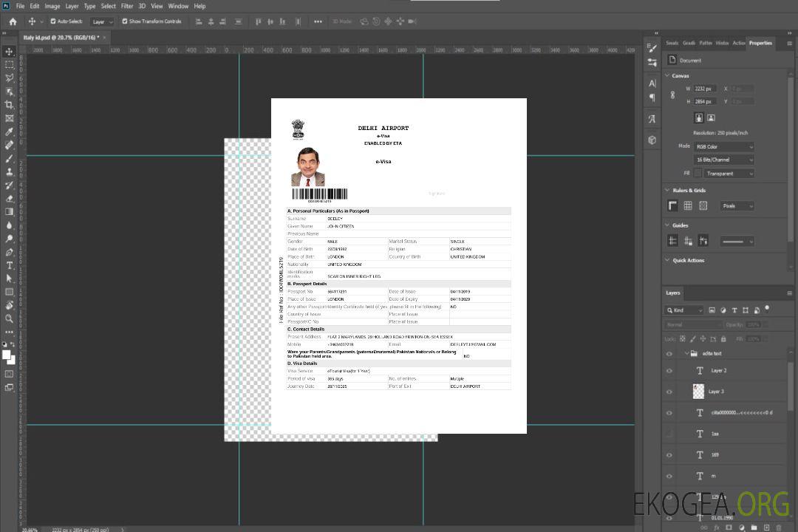Collapse the Canvas section
The width and height of the screenshot is (798, 532).
(x=667, y=75)
